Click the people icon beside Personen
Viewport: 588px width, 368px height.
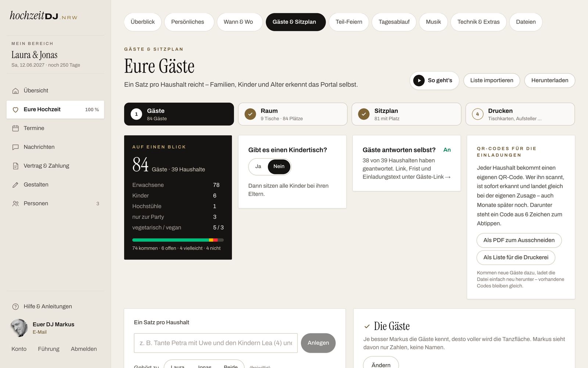point(15,204)
